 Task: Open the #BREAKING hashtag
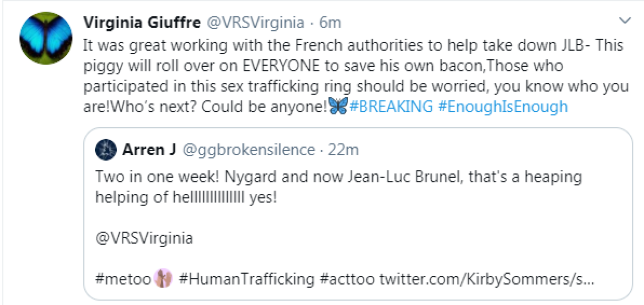pos(390,107)
